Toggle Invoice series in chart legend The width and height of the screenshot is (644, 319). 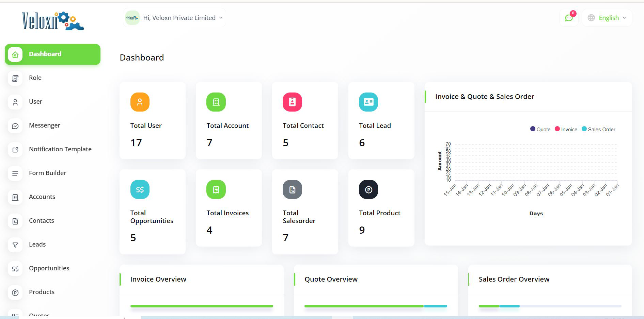(x=566, y=129)
